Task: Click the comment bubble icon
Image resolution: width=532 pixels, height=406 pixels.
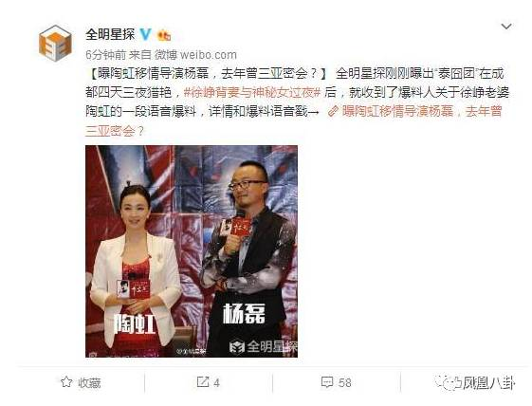Action: [327, 382]
